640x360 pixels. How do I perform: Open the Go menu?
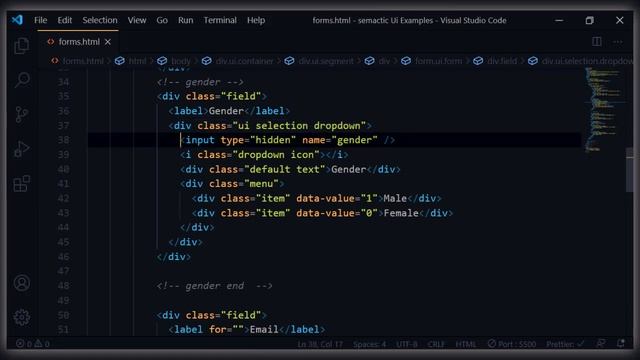162,20
